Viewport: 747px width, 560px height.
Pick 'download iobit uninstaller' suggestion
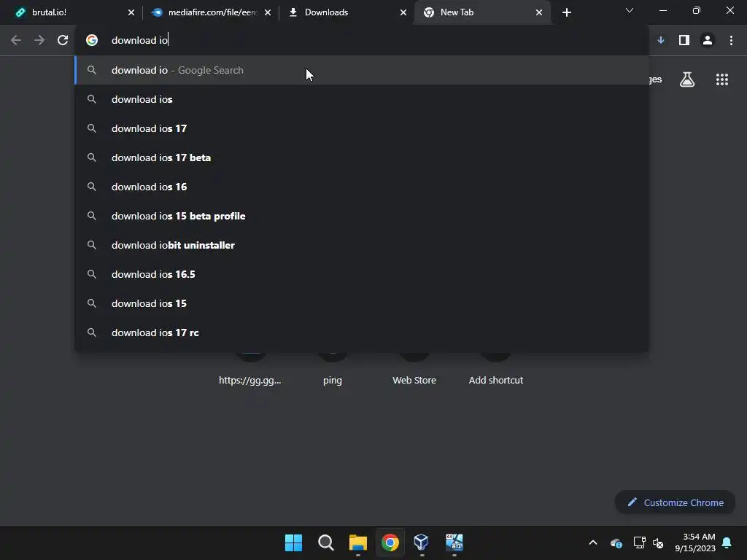[x=362, y=245]
